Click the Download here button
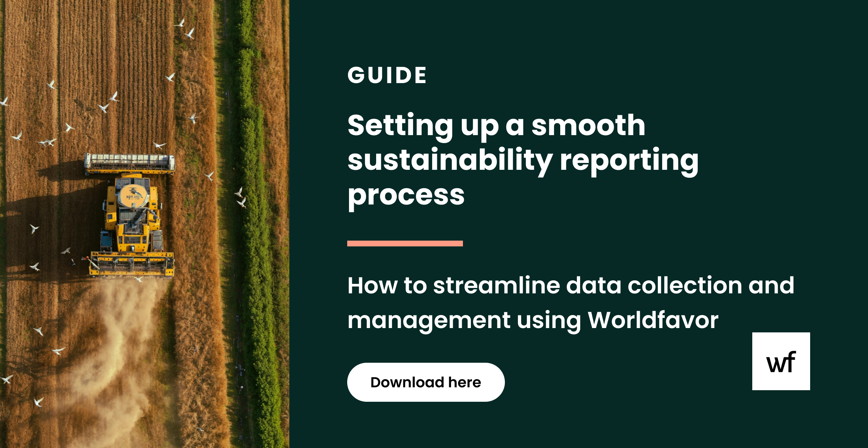Screen dimensions: 868x448 pos(426,382)
